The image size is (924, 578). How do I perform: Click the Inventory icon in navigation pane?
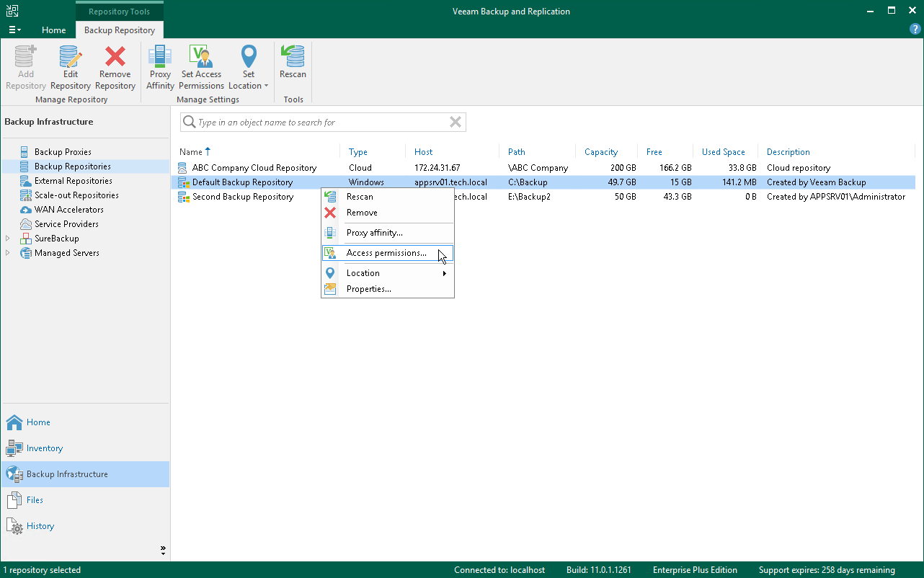click(x=14, y=448)
